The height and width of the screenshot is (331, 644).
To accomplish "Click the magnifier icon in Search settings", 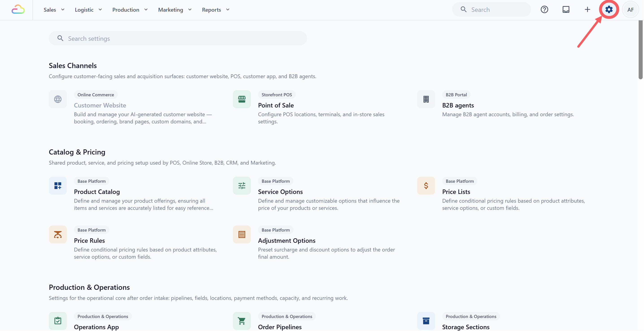I will click(x=60, y=38).
